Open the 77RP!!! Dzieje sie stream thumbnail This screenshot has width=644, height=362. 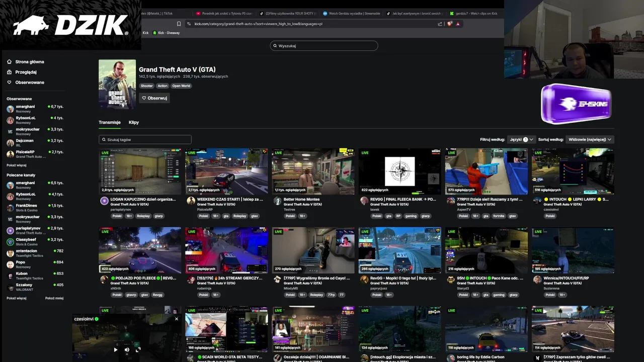pos(487,171)
